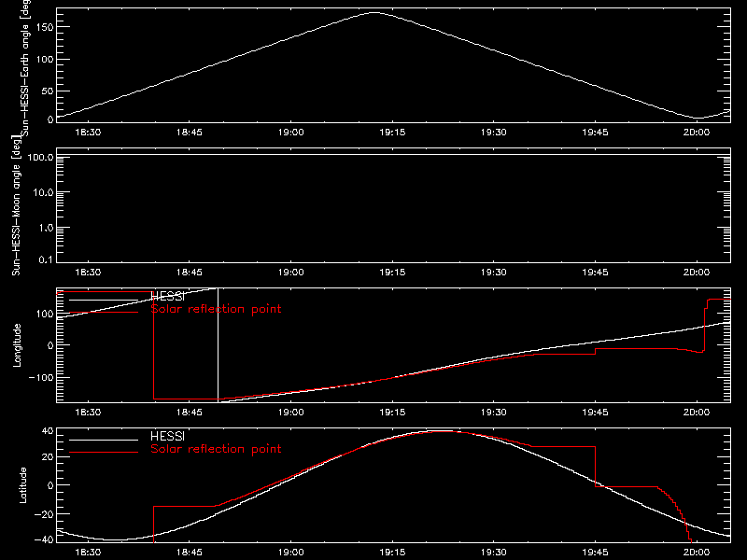Click the Sun-HESSI-Moon angle axis title

tap(16, 205)
